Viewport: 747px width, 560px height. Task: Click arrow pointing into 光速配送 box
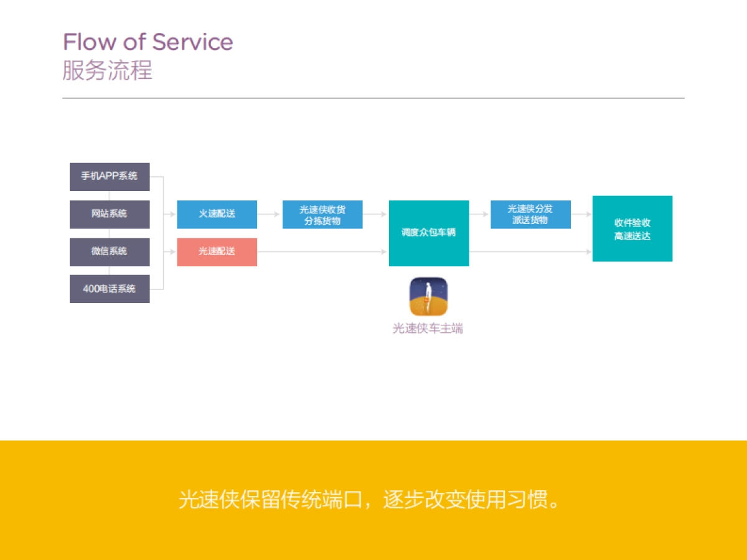click(x=170, y=251)
